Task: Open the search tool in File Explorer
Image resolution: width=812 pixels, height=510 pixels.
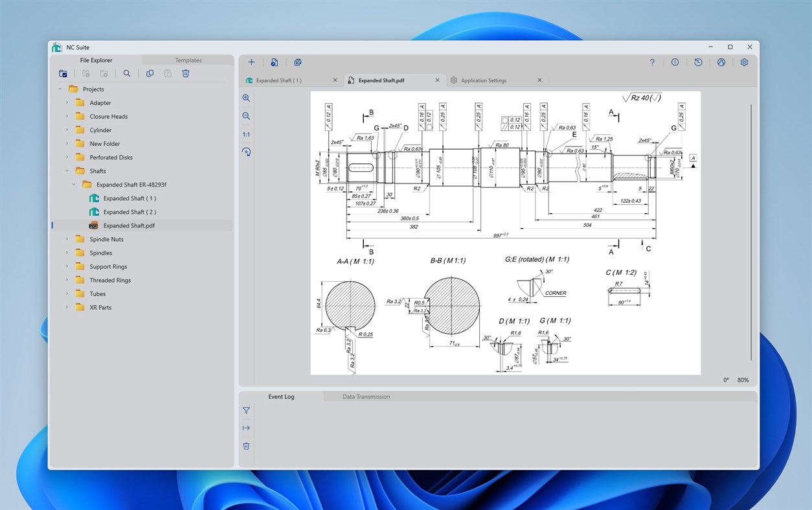Action: click(x=127, y=73)
